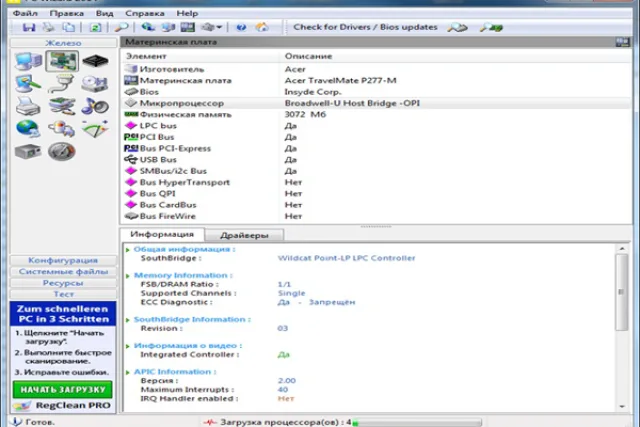Click the info pane scrollbar up arrow
Screen dimensions: 640x427
[x=622, y=249]
